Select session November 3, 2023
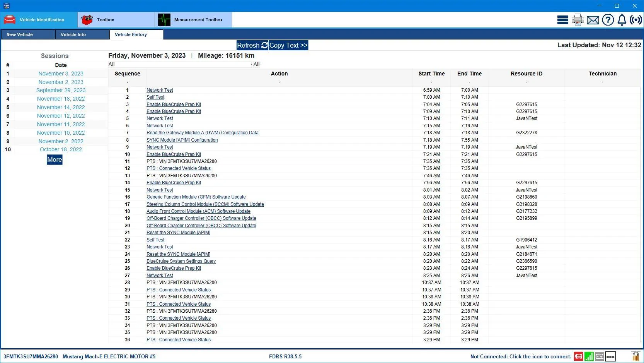644x363 pixels. (x=61, y=74)
